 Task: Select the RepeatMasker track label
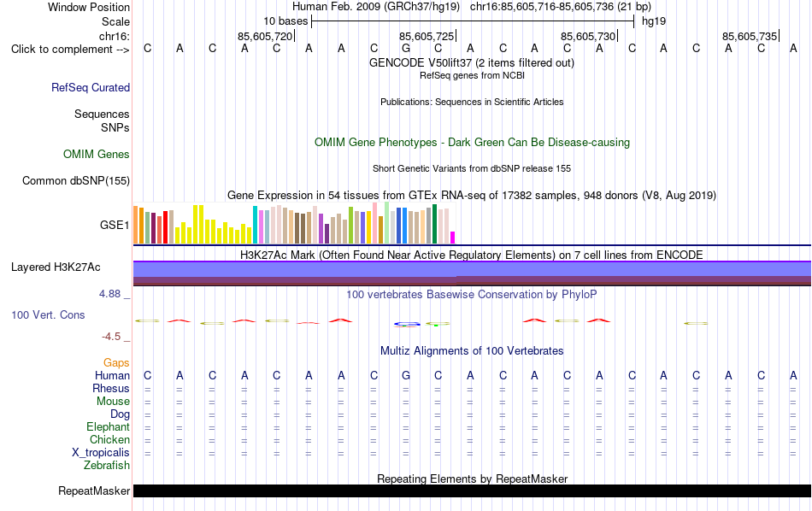click(94, 490)
